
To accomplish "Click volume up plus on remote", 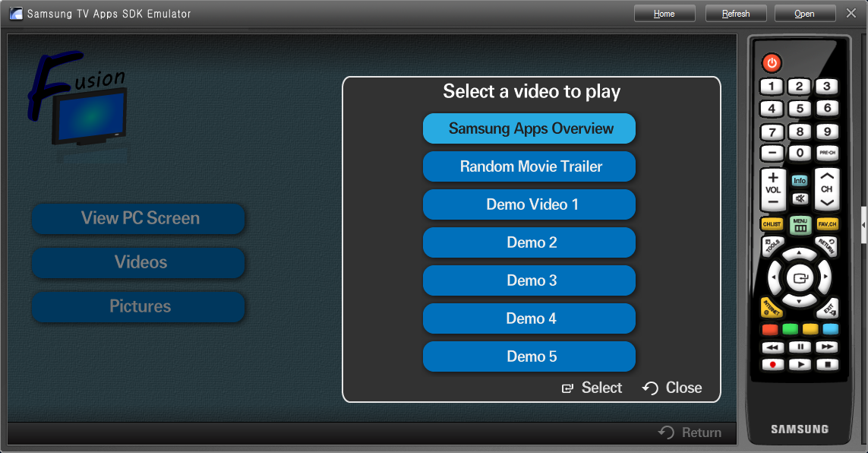I will [773, 178].
